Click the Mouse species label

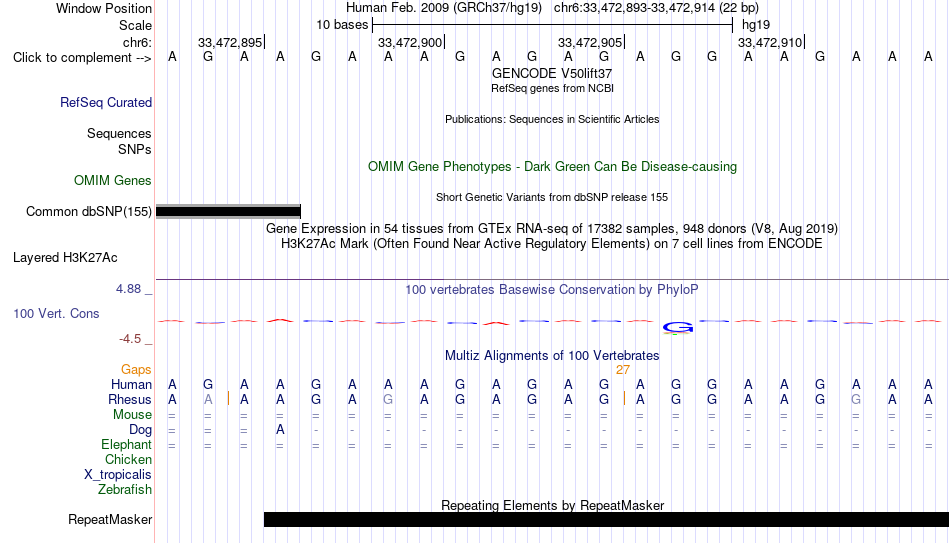[132, 415]
